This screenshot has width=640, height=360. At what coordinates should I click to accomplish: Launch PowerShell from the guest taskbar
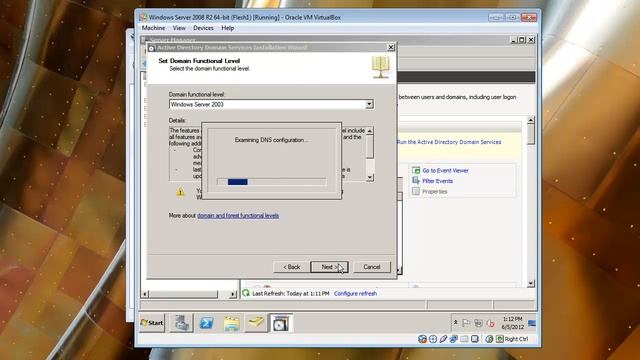click(x=206, y=323)
